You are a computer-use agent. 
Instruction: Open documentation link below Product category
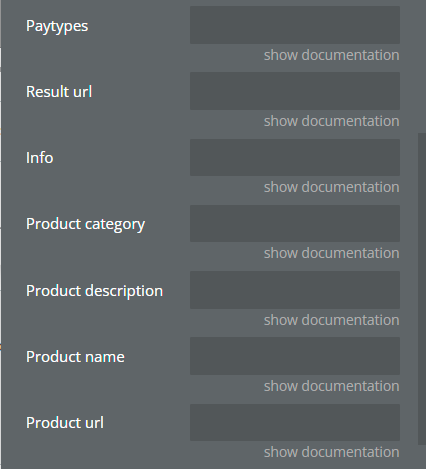point(332,253)
